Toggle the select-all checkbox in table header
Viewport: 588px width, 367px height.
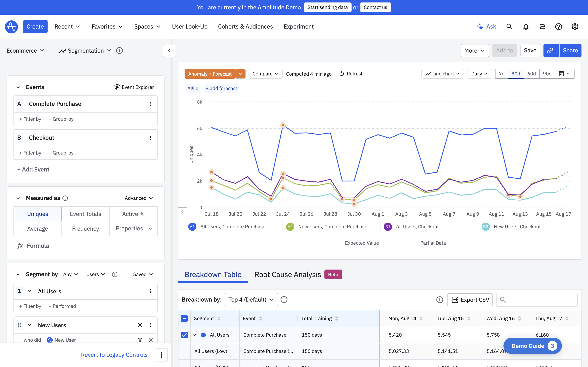[184, 318]
